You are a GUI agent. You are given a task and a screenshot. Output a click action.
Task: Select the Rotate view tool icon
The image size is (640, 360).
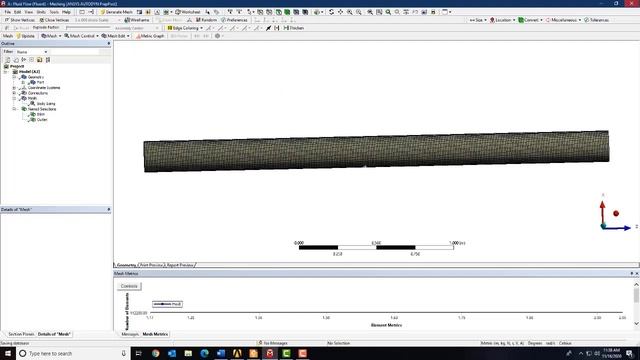click(x=331, y=12)
